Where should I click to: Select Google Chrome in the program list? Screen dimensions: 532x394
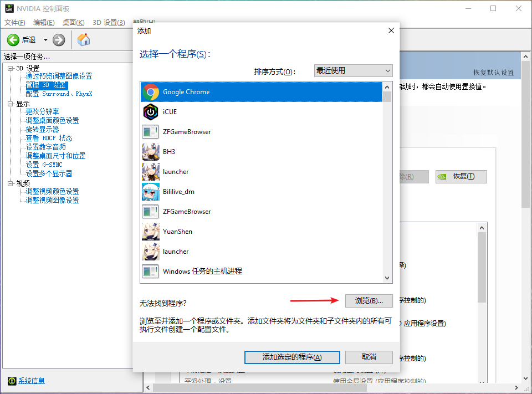pos(186,92)
